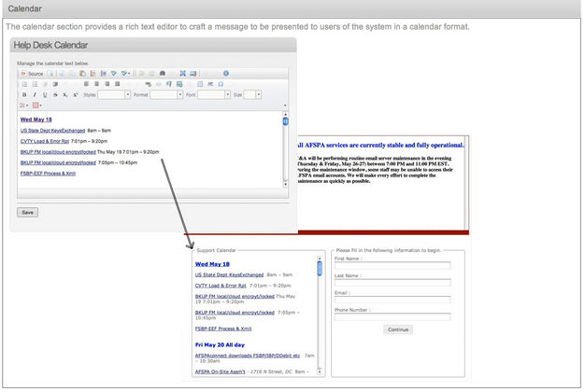Click the Save button
585x392 pixels.
[28, 212]
